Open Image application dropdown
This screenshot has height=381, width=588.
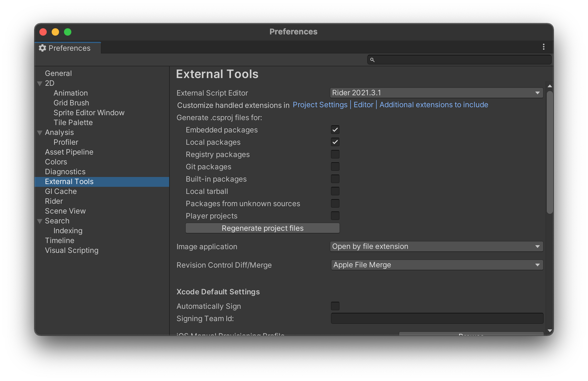click(x=436, y=246)
